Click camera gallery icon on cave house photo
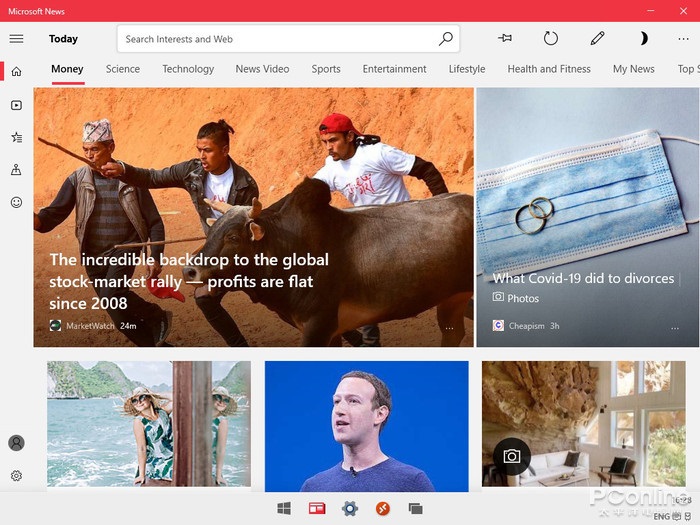This screenshot has height=525, width=700. point(512,456)
